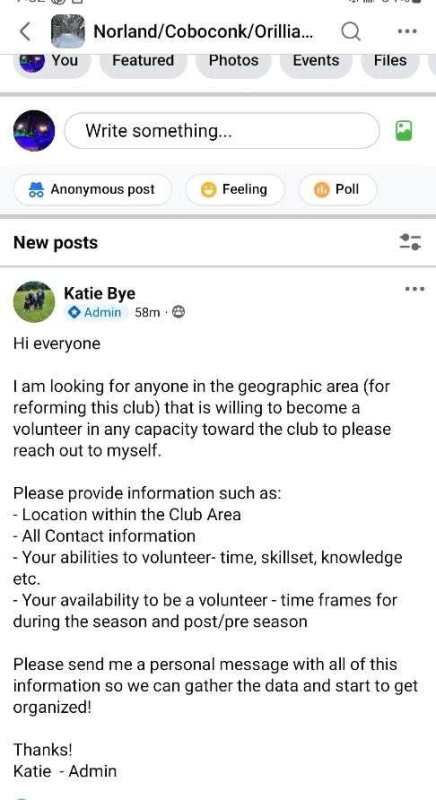Add a Feeling to post

click(235, 190)
